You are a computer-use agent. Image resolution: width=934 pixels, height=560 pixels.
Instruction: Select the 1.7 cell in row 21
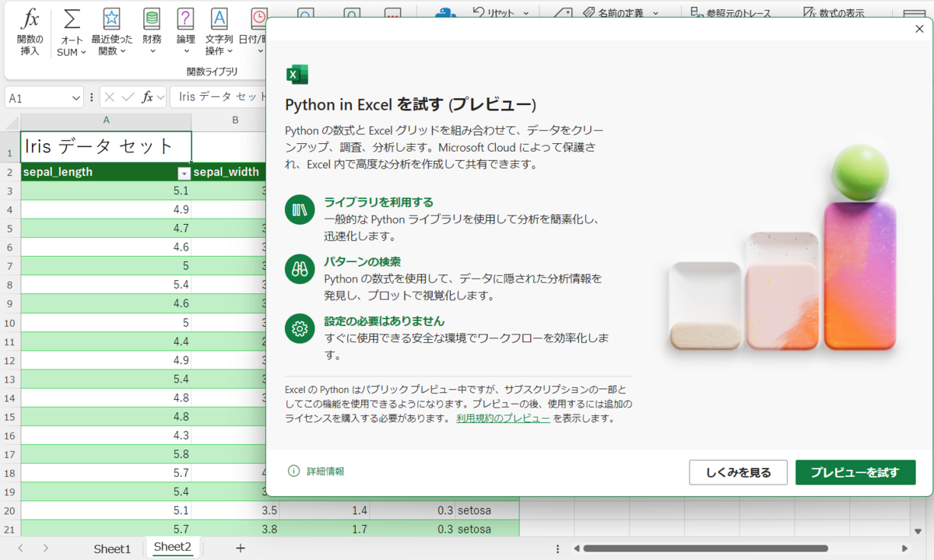click(x=325, y=529)
